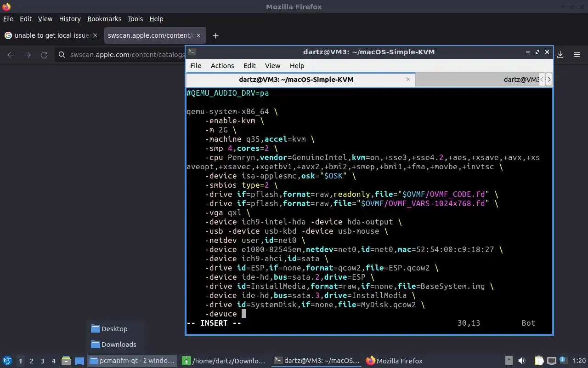
Task: Click search magnifier in Firefox URL bar
Action: click(62, 55)
